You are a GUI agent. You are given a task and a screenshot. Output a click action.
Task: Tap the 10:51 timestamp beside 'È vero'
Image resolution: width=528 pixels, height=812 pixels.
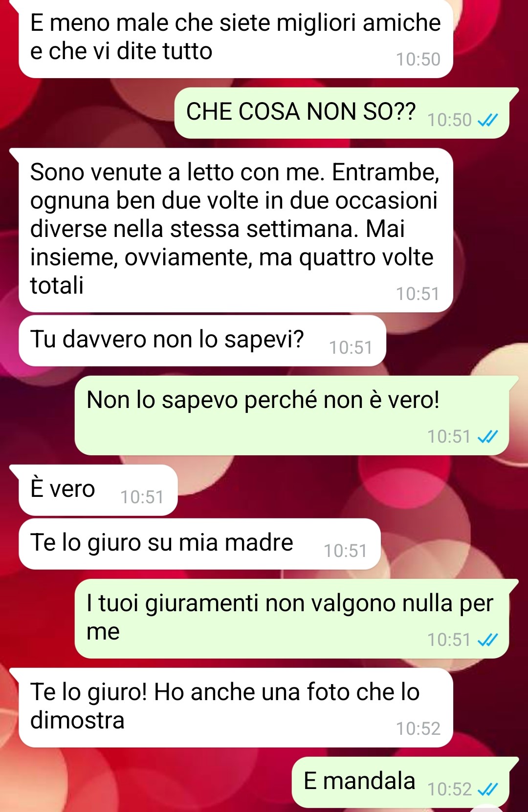[x=142, y=497]
